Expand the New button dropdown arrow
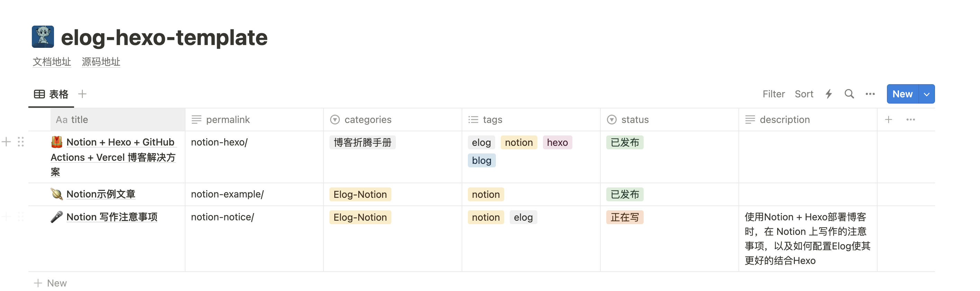Screen dimensions: 980x291 pos(926,94)
